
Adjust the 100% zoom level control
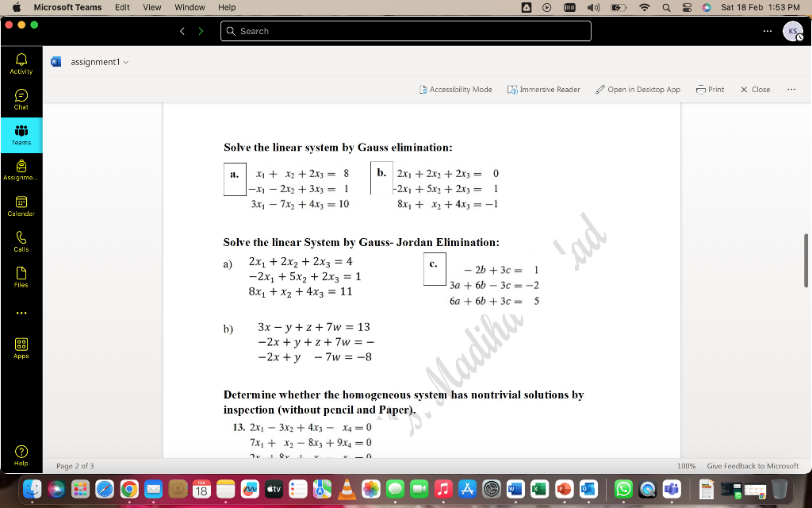(x=688, y=467)
